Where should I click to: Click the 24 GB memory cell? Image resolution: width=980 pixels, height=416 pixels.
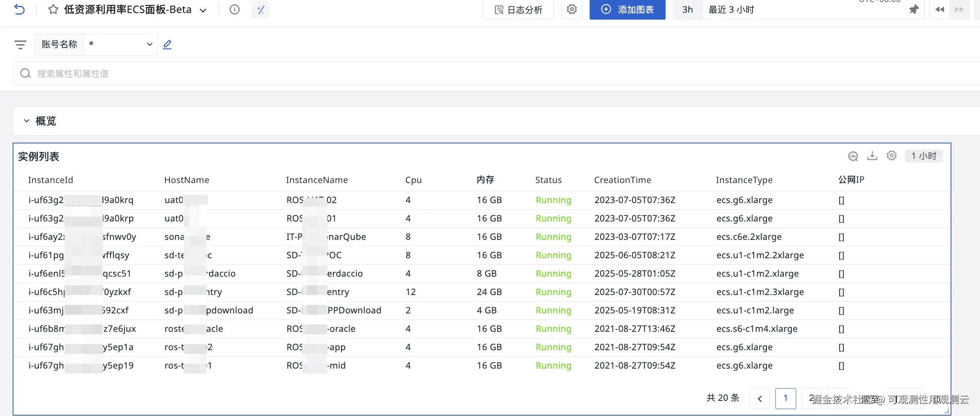489,292
